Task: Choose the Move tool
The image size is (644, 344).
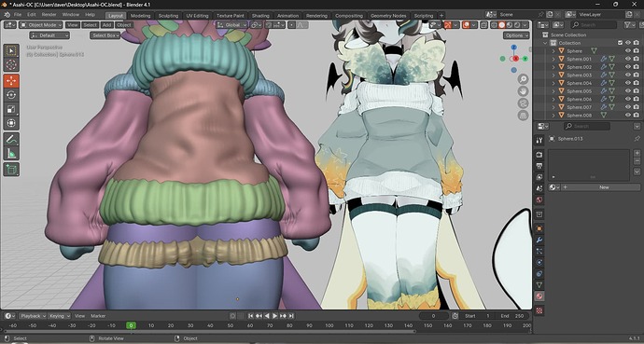Action: point(11,81)
